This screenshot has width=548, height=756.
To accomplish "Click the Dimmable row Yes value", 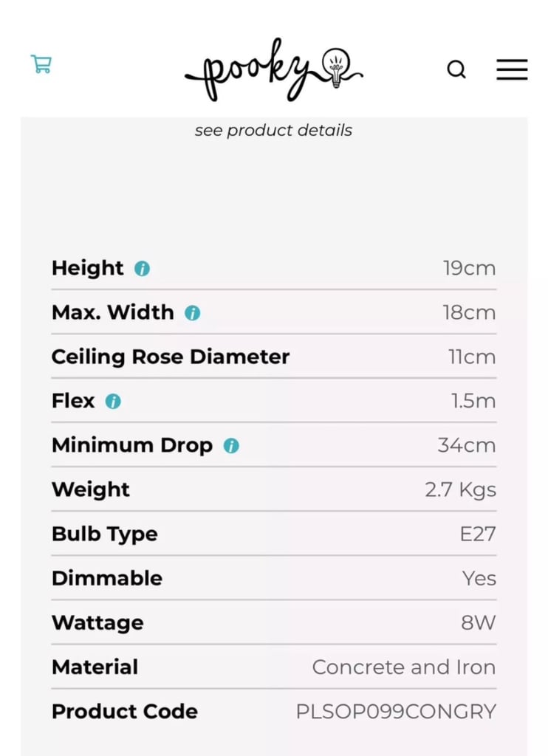I will click(x=479, y=579).
